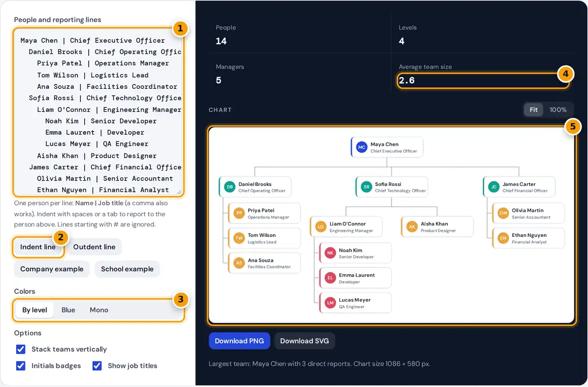Uncheck the Initials badges option
Viewport: 588px width, 387px height.
point(21,366)
